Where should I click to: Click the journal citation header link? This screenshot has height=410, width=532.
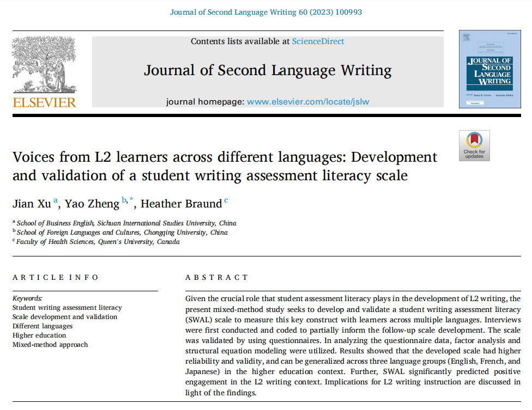(266, 12)
